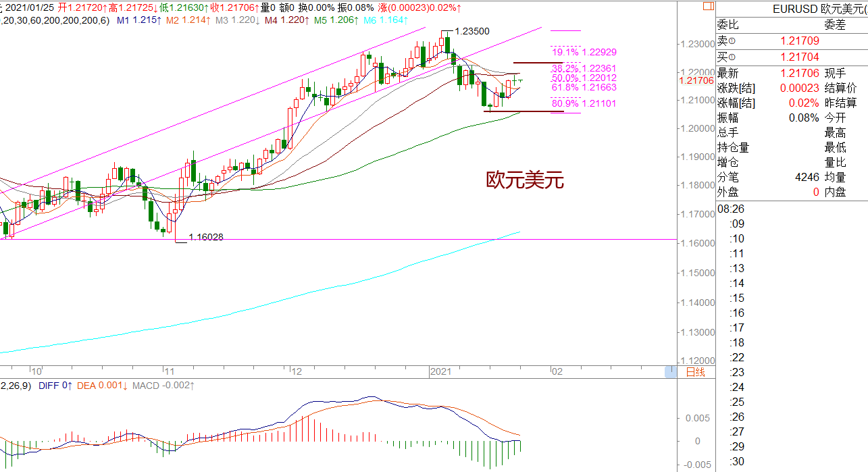Click the DEA 0.001 indicator label
The width and height of the screenshot is (868, 472).
pos(101,386)
